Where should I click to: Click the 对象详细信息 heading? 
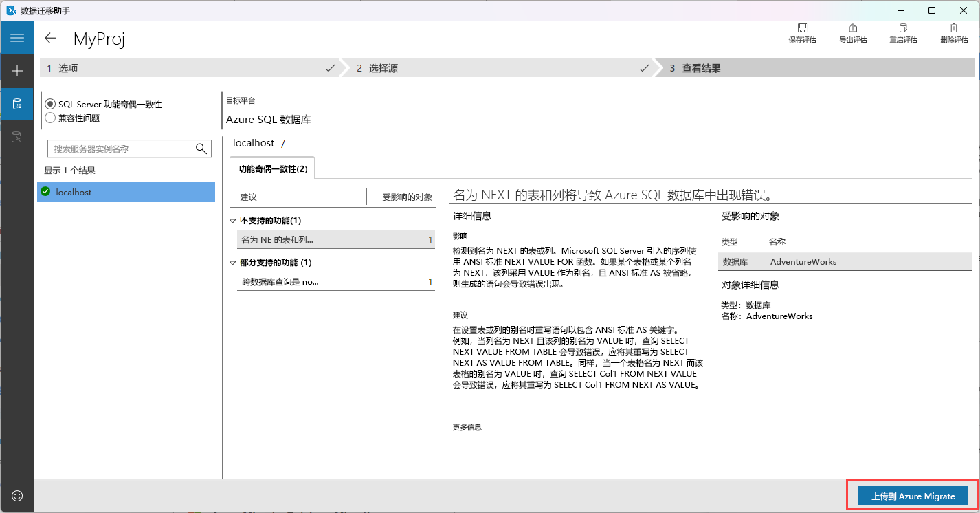(x=750, y=285)
